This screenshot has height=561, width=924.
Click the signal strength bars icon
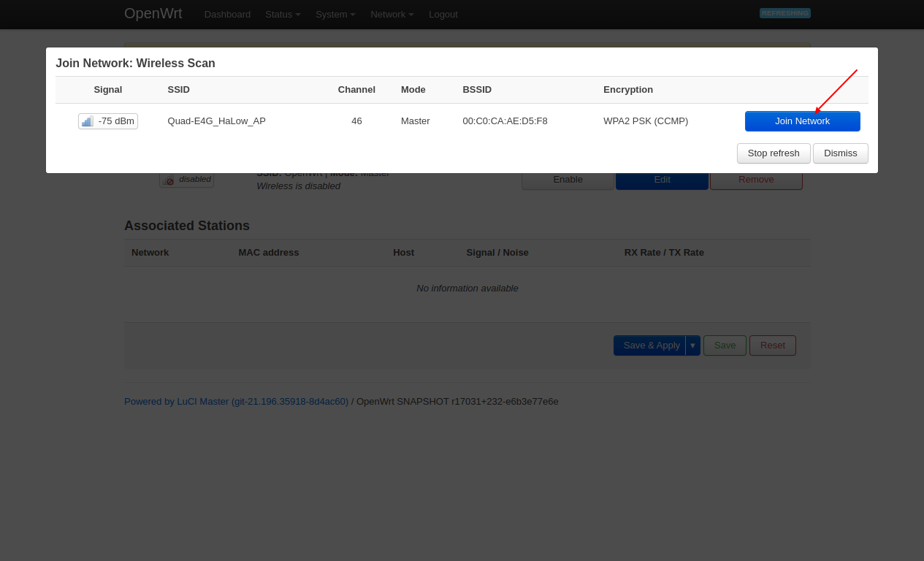[87, 121]
